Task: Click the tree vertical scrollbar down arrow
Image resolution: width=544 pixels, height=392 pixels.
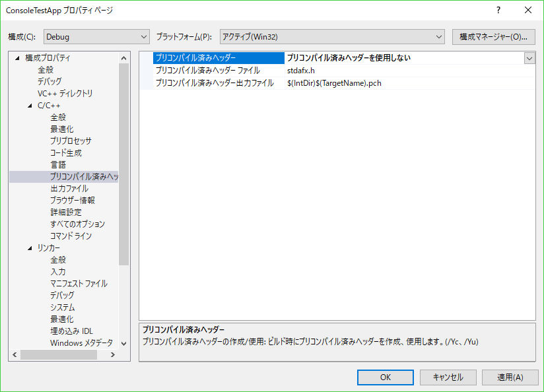Action: pyautogui.click(x=124, y=343)
